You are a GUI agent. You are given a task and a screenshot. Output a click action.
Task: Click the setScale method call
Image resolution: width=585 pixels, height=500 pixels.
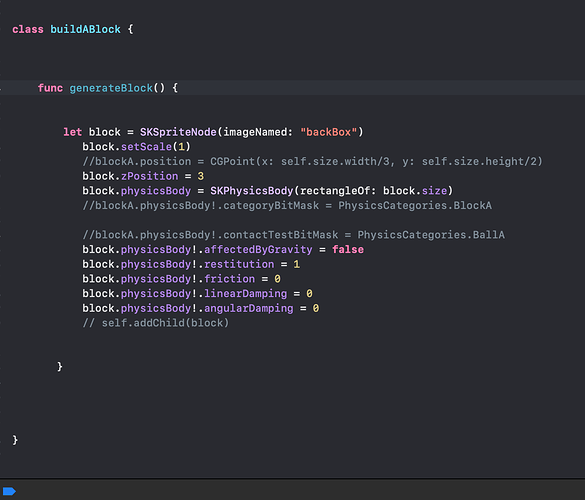pos(146,147)
